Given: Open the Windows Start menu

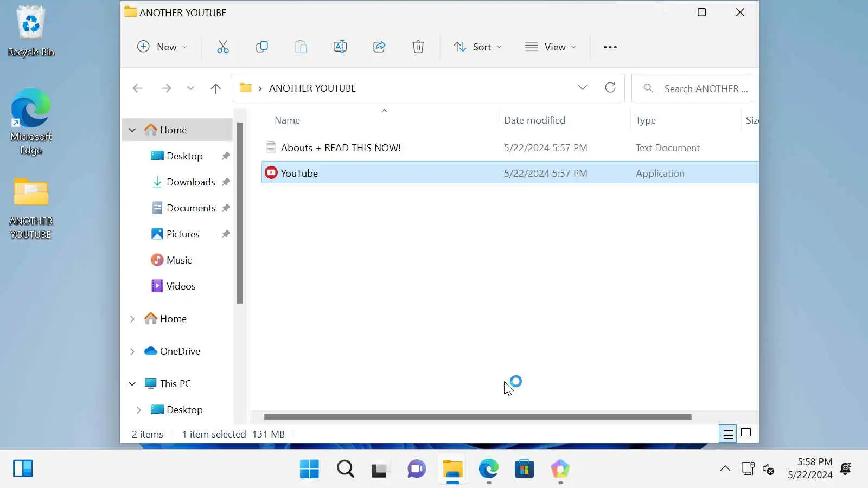Looking at the screenshot, I should click(x=309, y=469).
